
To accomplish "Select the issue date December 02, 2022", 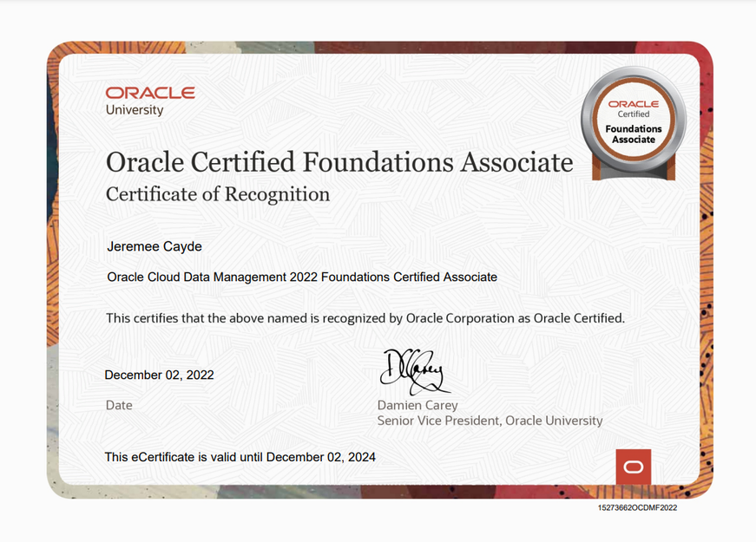I will pos(159,375).
